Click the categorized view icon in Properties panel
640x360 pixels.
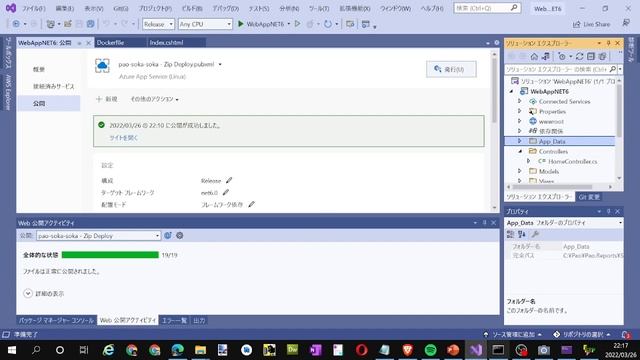coord(510,234)
